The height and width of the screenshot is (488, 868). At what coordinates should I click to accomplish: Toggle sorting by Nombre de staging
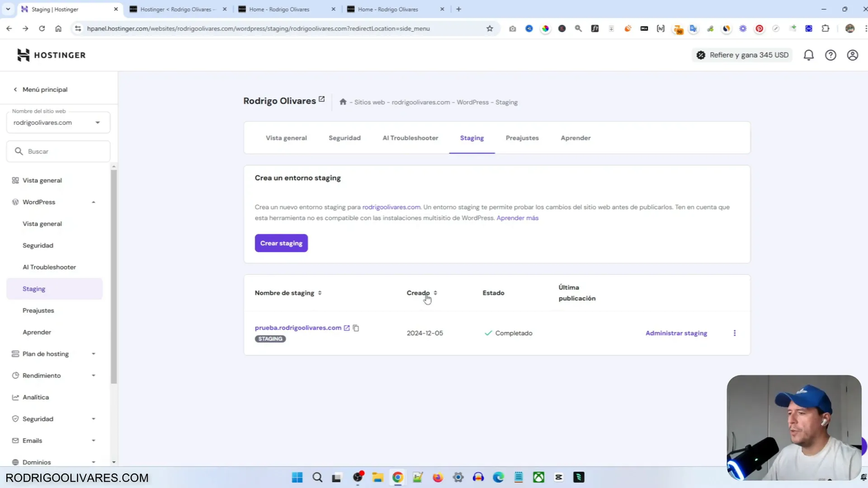pos(320,293)
